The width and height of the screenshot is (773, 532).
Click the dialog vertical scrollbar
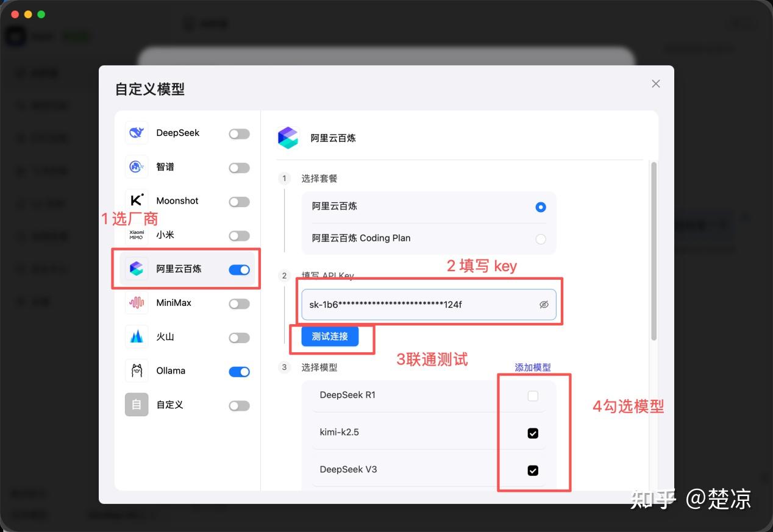(654, 250)
